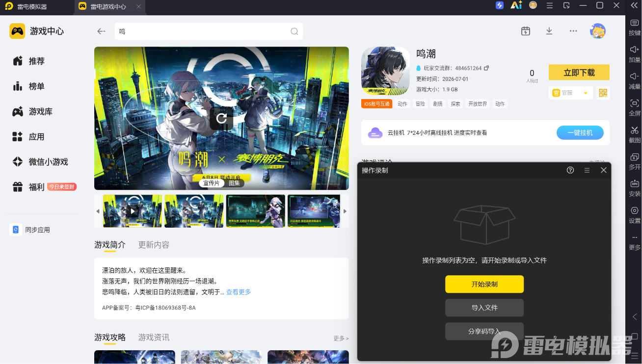Click the 剧情 genre tag
The height and width of the screenshot is (364, 642).
[438, 104]
